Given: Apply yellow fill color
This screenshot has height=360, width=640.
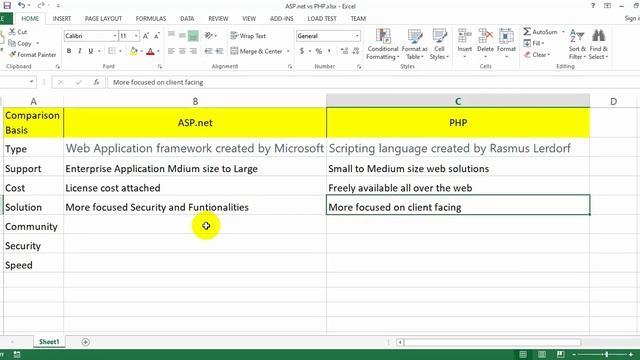Looking at the screenshot, I should [133, 51].
